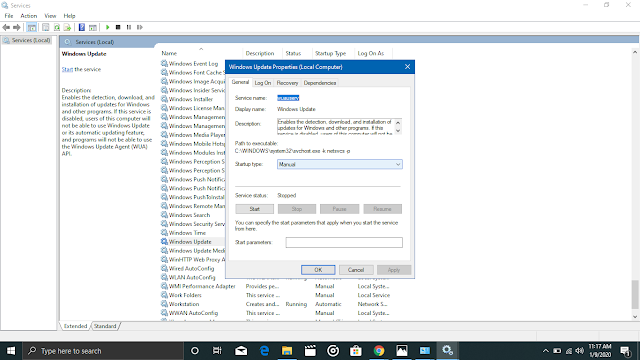Click the Stop Service square toolbar icon
This screenshot has width=640, height=360.
[x=118, y=27]
